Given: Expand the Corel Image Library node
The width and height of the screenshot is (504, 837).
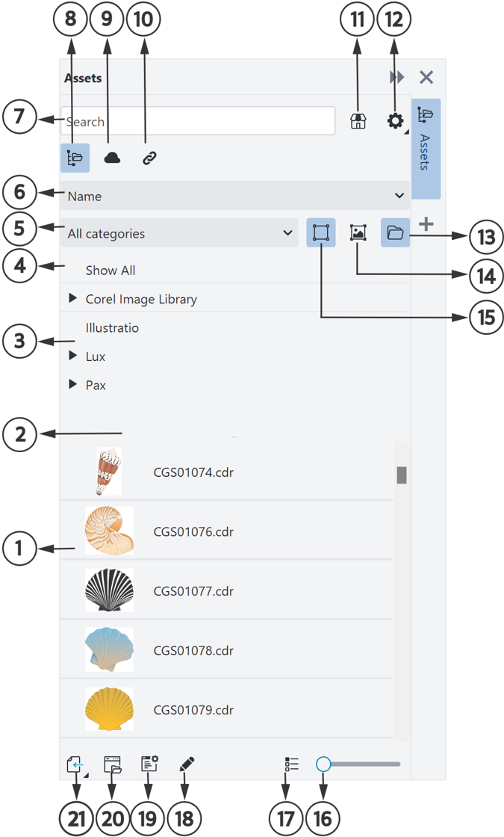Looking at the screenshot, I should (73, 298).
